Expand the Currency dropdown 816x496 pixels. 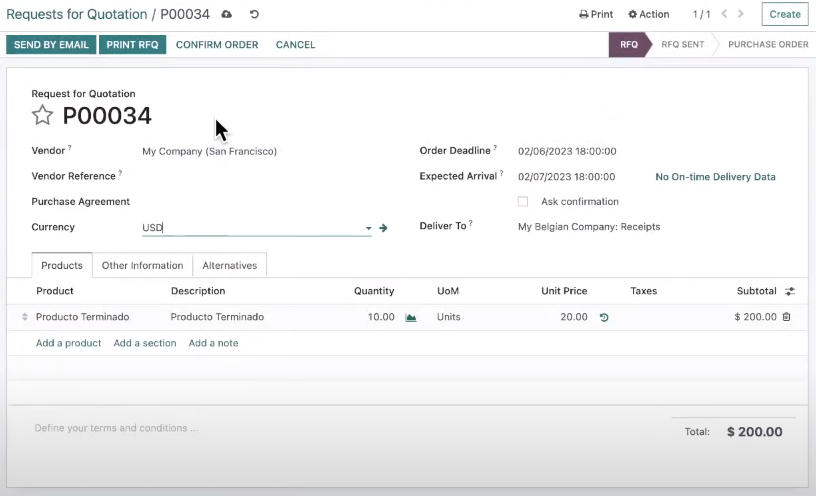click(x=368, y=228)
